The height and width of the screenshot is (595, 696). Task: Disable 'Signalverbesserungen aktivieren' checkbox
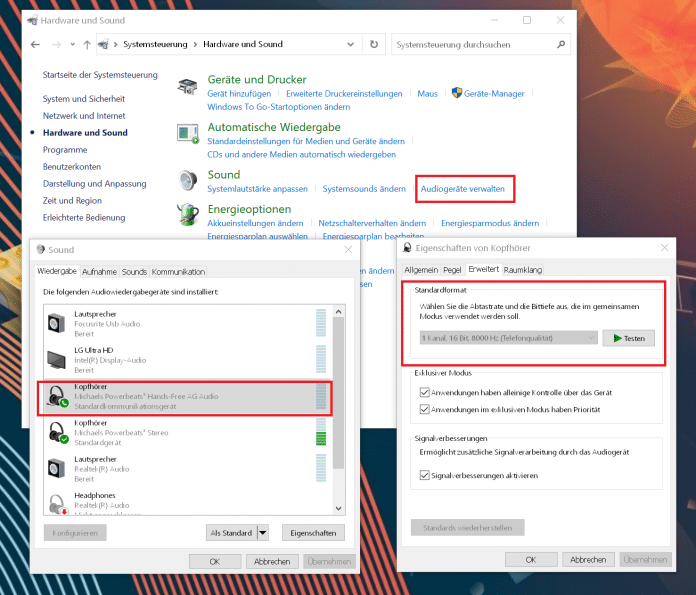point(424,475)
